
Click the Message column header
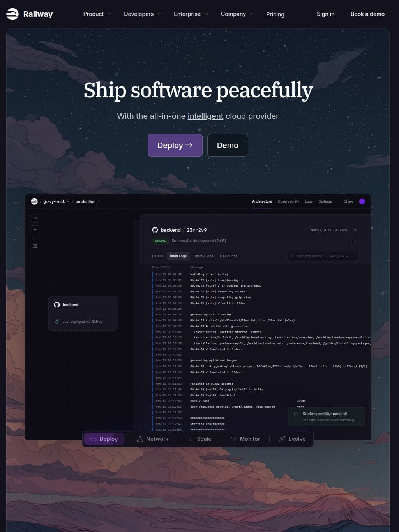tap(196, 268)
